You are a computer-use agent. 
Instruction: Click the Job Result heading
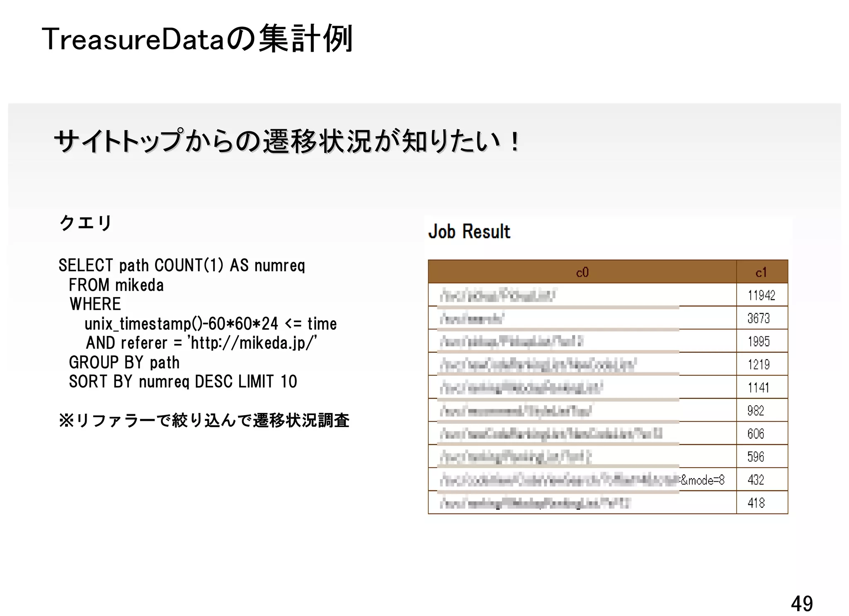click(469, 231)
